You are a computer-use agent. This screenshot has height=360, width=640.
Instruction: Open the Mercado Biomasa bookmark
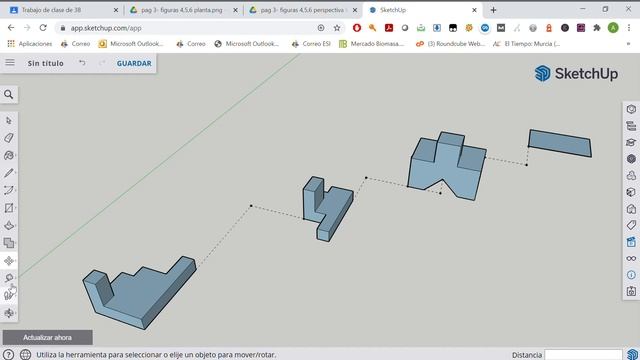pyautogui.click(x=372, y=44)
